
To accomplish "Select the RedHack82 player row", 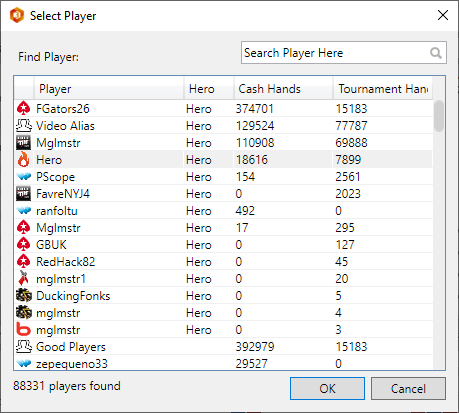I will [224, 261].
